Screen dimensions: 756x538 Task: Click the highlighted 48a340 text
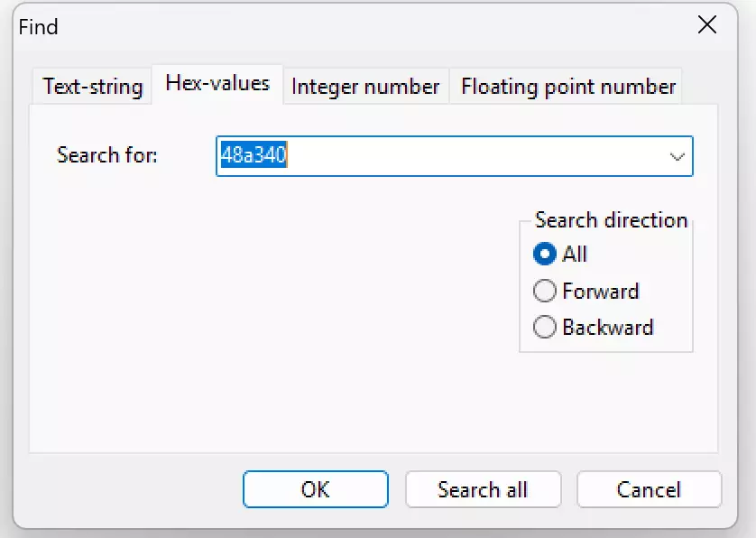click(254, 156)
